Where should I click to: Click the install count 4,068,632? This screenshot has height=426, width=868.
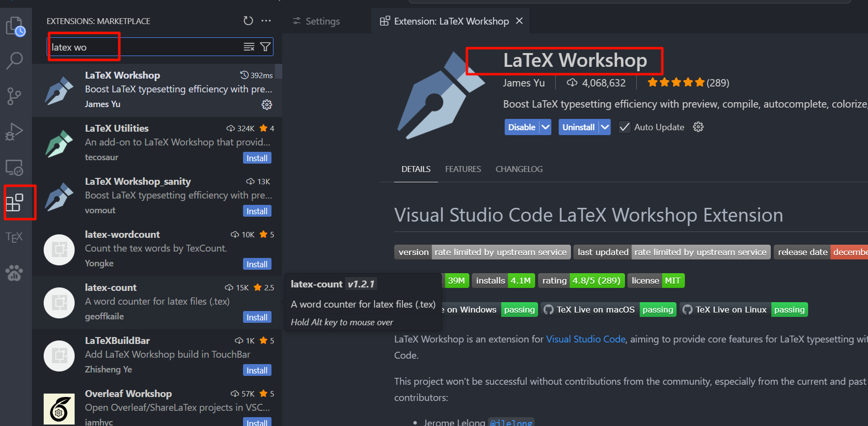click(x=597, y=83)
